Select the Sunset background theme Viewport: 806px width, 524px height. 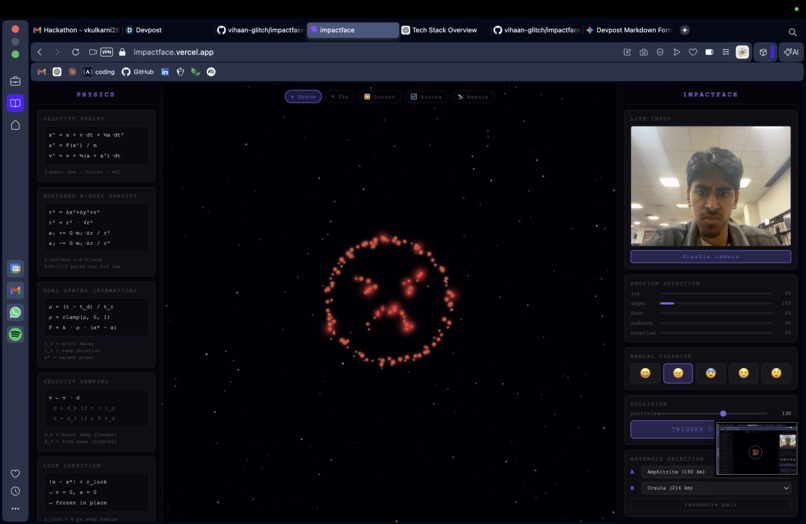pyautogui.click(x=379, y=97)
